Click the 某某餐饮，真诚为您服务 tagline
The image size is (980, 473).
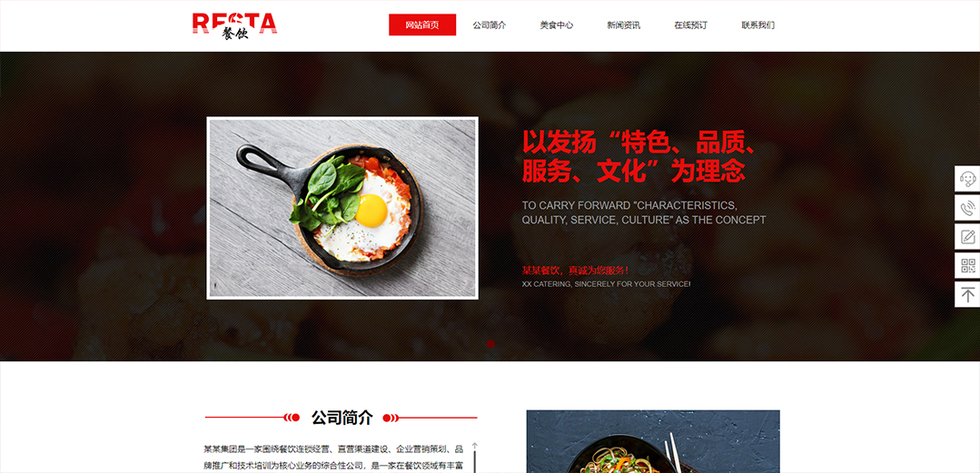coord(575,271)
